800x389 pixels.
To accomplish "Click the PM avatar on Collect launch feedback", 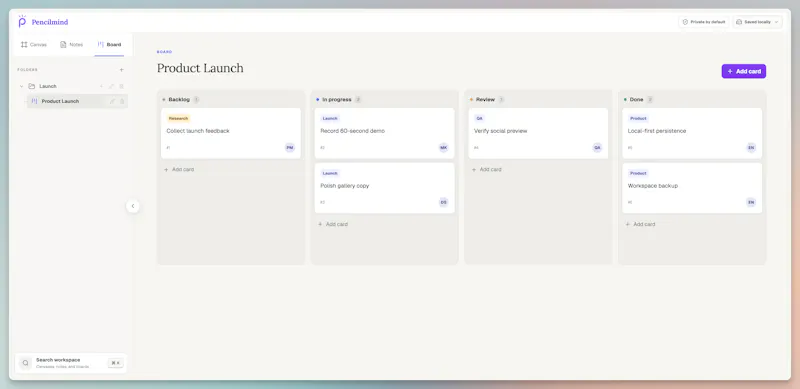I will (290, 148).
